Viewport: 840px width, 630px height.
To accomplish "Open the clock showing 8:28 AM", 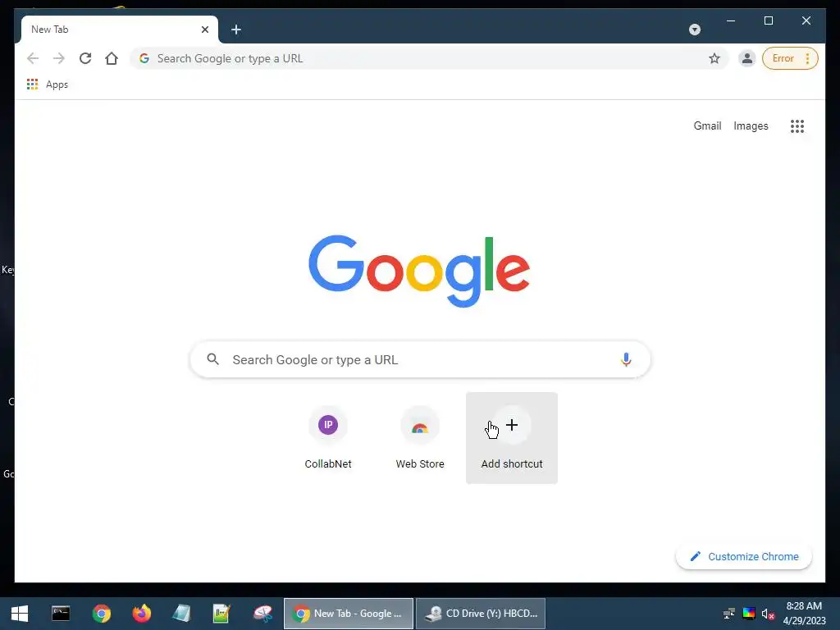I will (x=804, y=614).
